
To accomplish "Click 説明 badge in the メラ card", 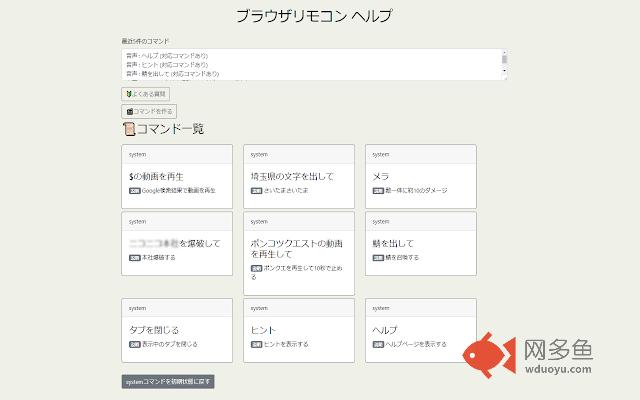I will (x=378, y=191).
